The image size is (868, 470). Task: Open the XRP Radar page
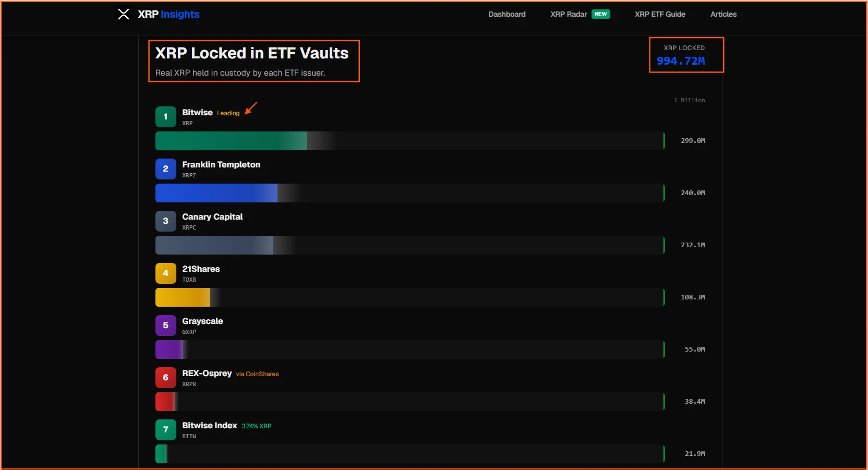pos(569,14)
